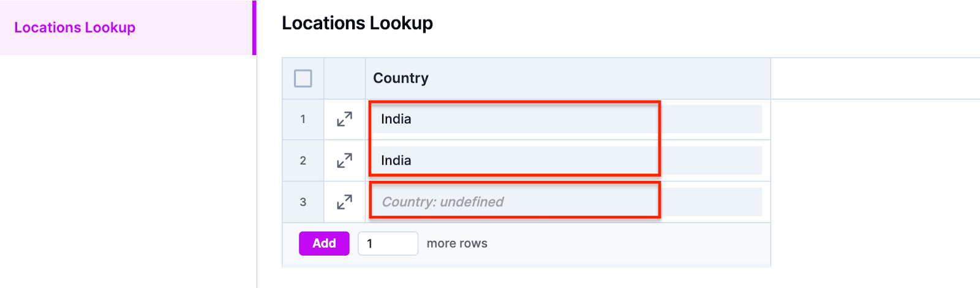Select row number 1
980x288 pixels.
tap(303, 119)
